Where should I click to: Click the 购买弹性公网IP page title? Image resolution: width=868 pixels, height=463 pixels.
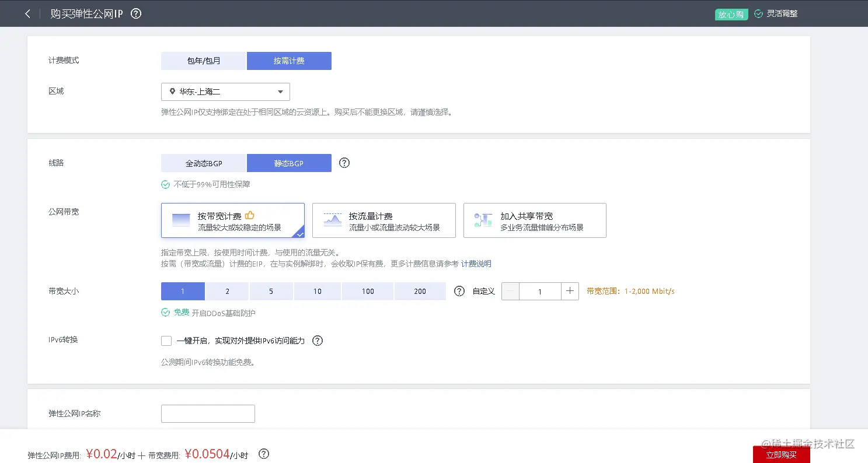pyautogui.click(x=87, y=13)
